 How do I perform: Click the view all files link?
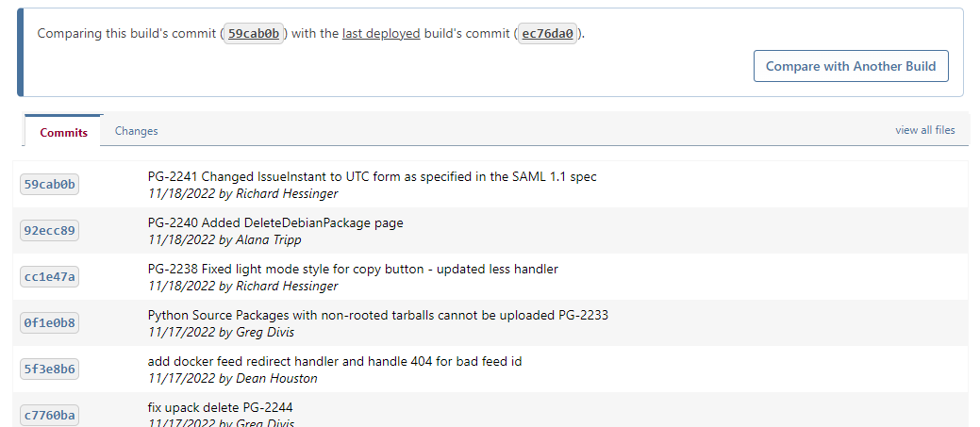tap(924, 130)
